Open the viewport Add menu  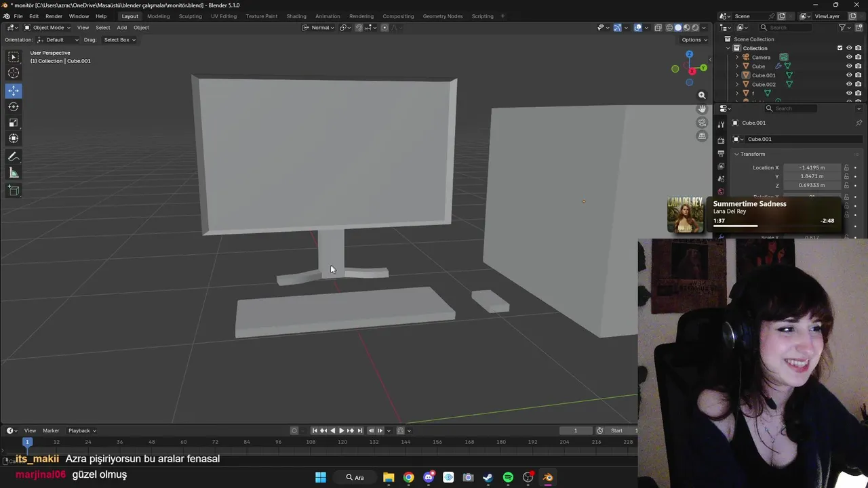121,28
